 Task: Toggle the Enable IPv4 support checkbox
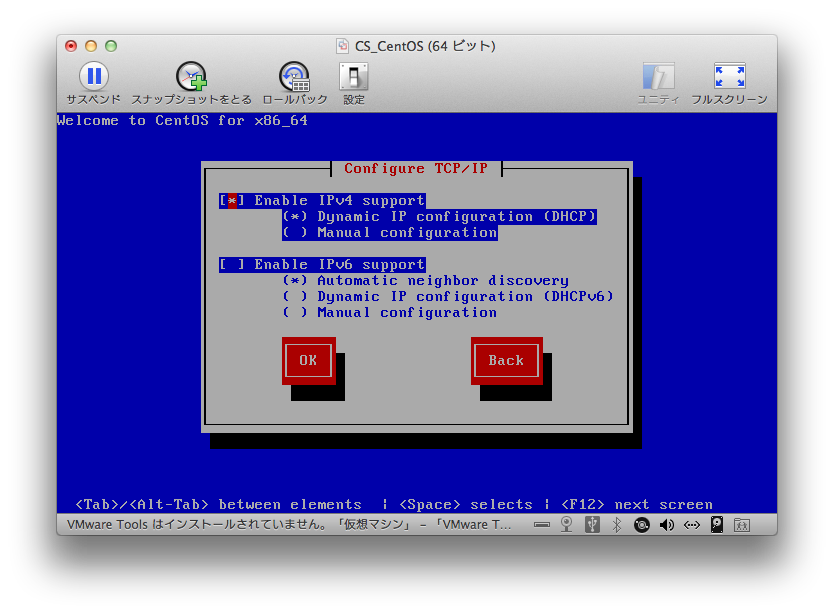pyautogui.click(x=232, y=201)
